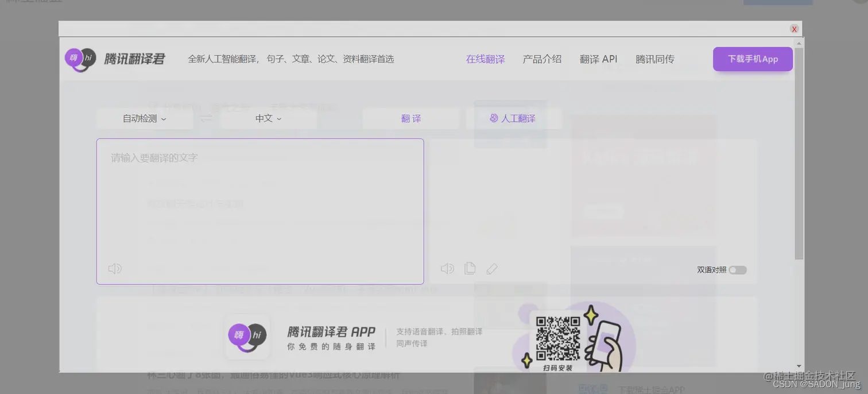Play translated text audio speaker icon
This screenshot has width=868, height=394.
click(447, 268)
